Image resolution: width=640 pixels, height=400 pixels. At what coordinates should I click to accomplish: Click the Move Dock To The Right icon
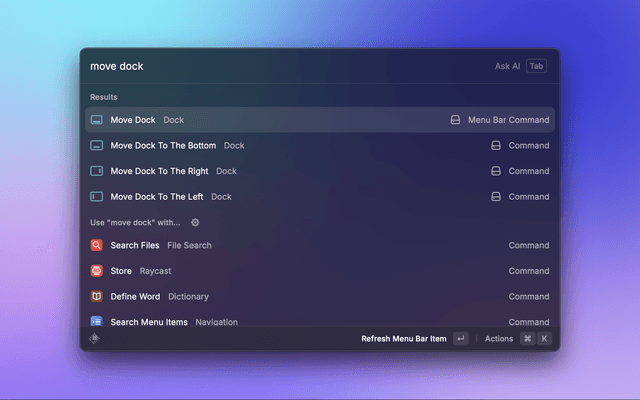(97, 171)
